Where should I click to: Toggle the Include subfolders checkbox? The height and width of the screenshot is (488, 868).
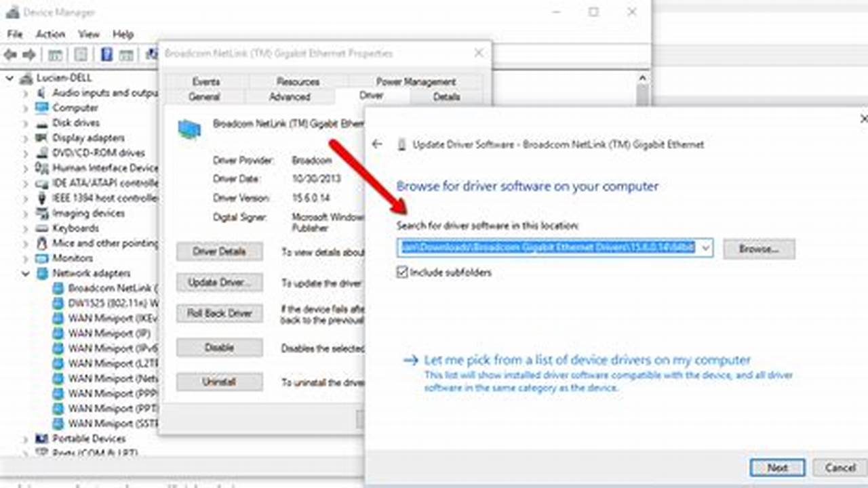pyautogui.click(x=402, y=272)
